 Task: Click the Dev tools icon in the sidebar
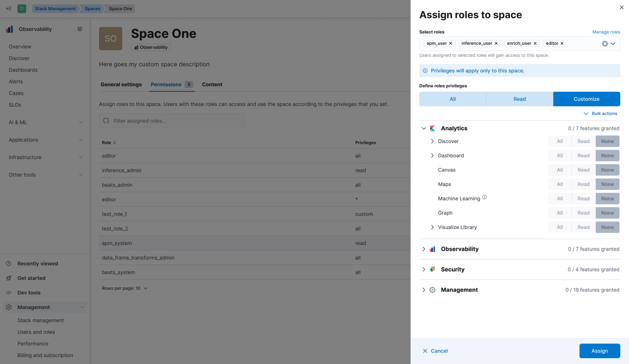(x=9, y=292)
